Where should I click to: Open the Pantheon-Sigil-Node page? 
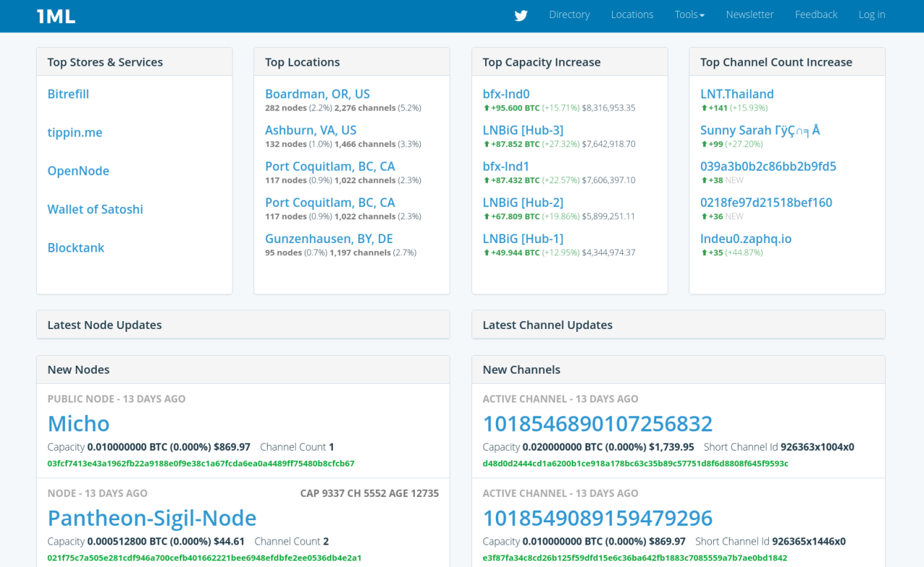(x=152, y=518)
